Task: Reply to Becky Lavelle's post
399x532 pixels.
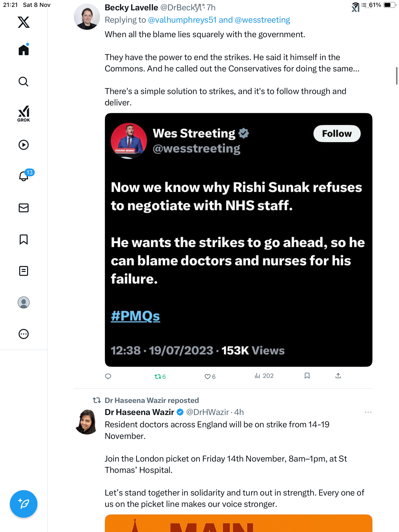Action: [x=108, y=376]
